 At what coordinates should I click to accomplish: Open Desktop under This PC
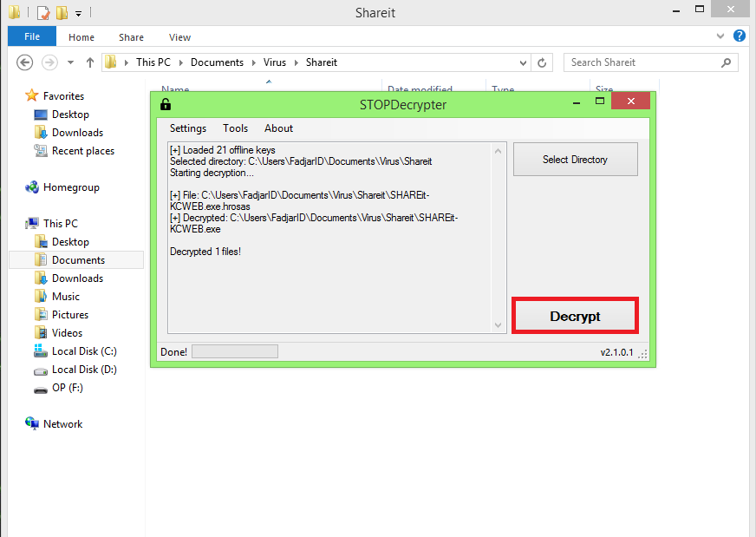(70, 242)
